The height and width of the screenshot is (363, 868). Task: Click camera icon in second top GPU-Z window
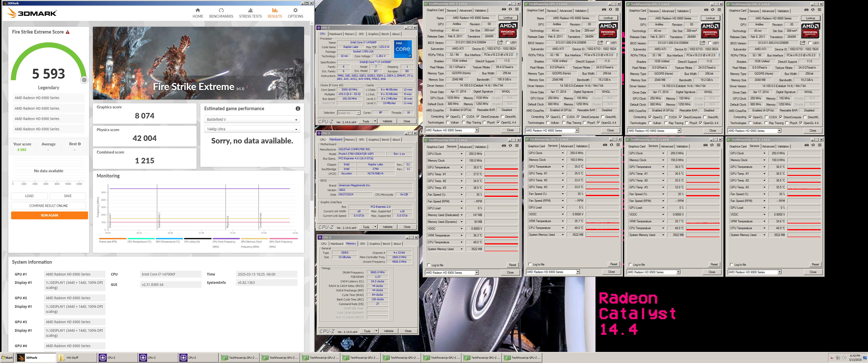pos(604,9)
